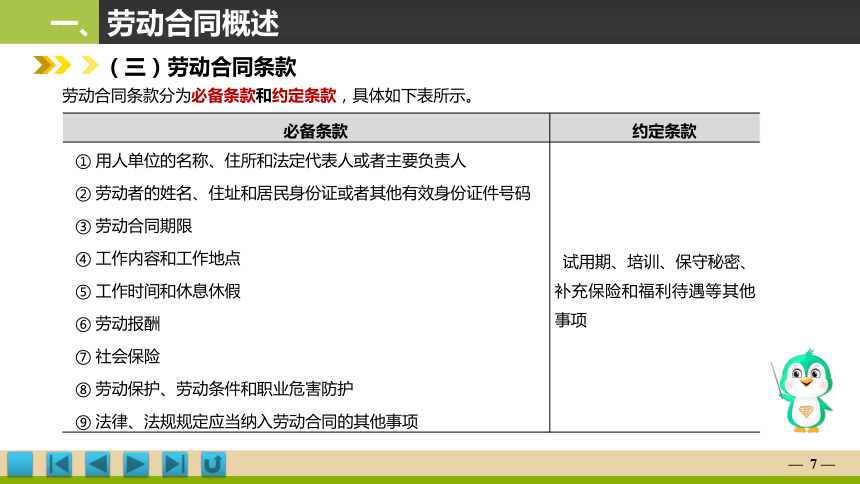Image resolution: width=860 pixels, height=484 pixels.
Task: Click row ⑦ 社会保险
Action: pos(118,356)
